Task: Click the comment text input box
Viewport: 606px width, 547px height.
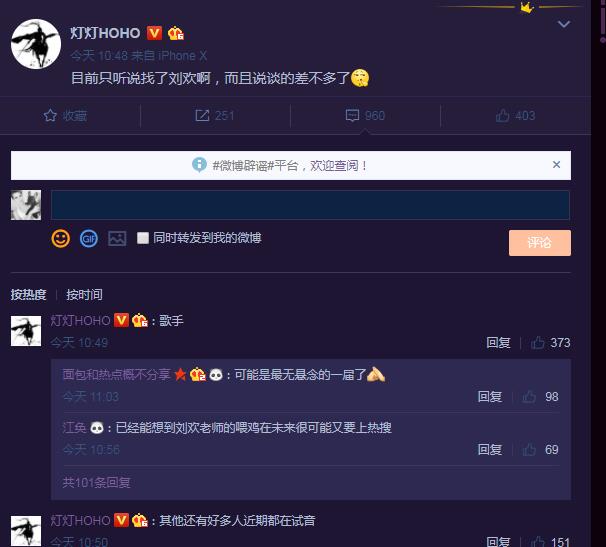Action: click(x=310, y=205)
